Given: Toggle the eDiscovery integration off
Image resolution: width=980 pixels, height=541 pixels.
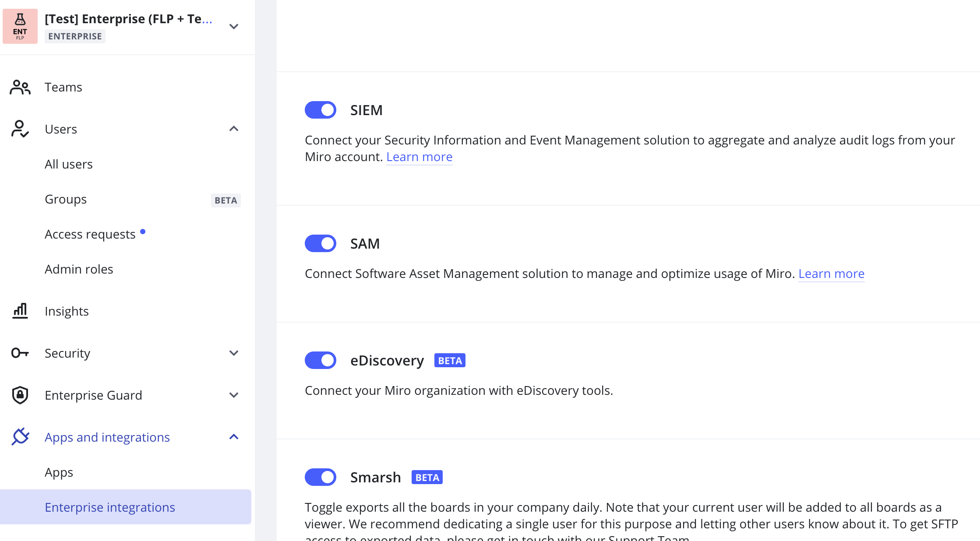Looking at the screenshot, I should [x=320, y=360].
